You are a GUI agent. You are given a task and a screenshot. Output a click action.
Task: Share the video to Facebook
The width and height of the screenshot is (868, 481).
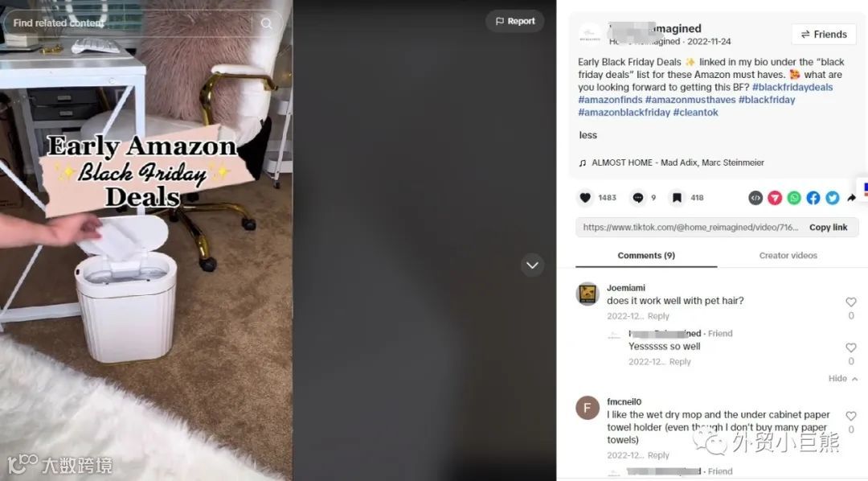pos(813,198)
